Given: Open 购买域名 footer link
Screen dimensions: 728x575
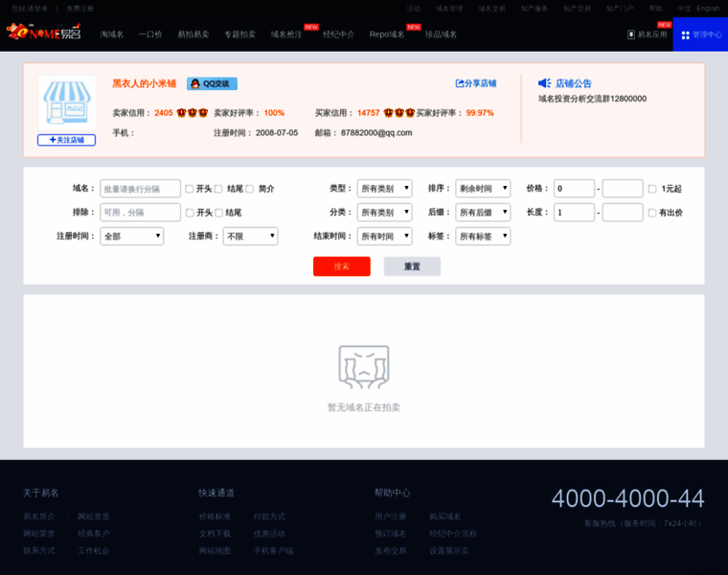Looking at the screenshot, I should point(445,517).
